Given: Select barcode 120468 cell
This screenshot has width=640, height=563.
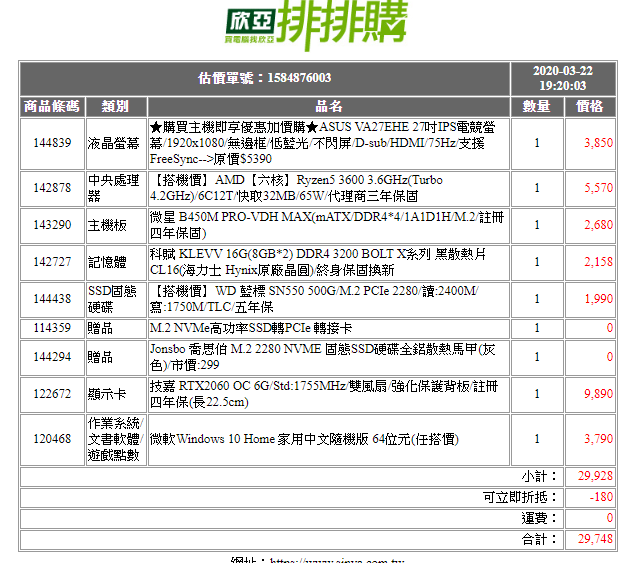Looking at the screenshot, I should click(52, 439).
